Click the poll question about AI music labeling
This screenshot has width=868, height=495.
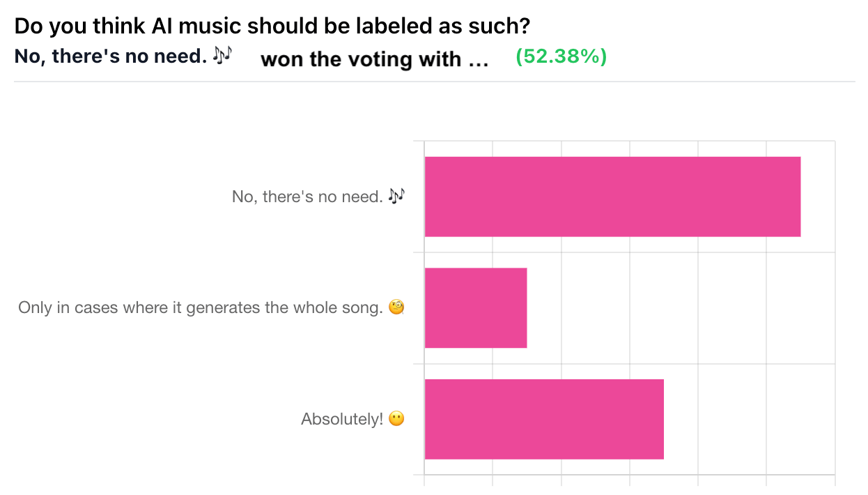(x=272, y=26)
